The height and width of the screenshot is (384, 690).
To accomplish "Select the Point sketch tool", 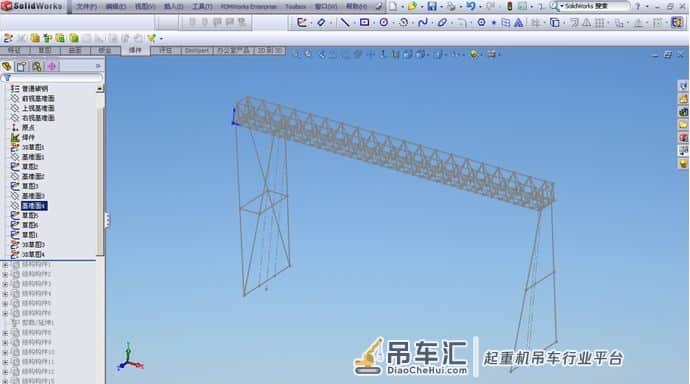I will (494, 22).
